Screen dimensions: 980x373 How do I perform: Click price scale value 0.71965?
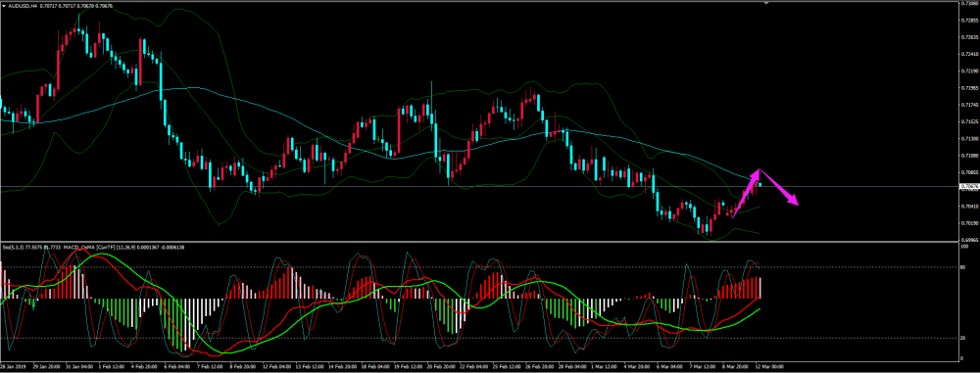pos(969,87)
